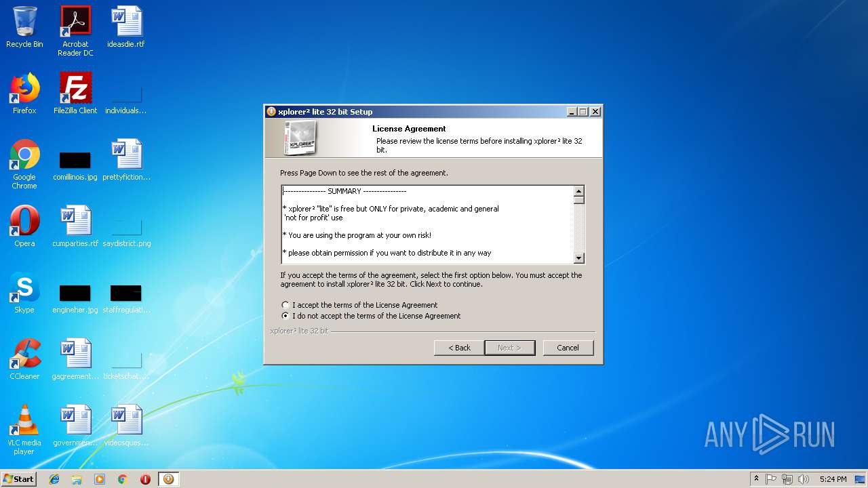868x488 pixels.
Task: Open videosques document icon
Action: [x=126, y=426]
